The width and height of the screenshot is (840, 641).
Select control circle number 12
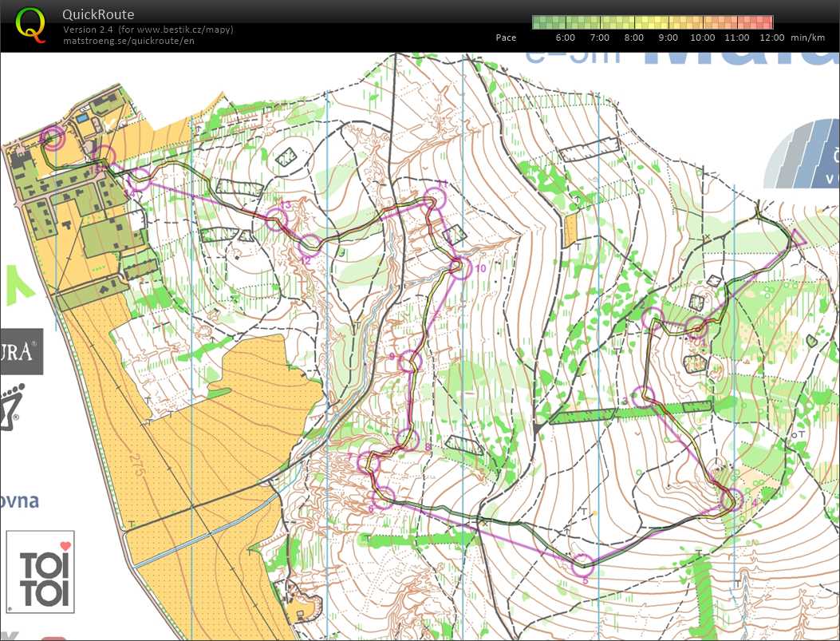click(310, 244)
